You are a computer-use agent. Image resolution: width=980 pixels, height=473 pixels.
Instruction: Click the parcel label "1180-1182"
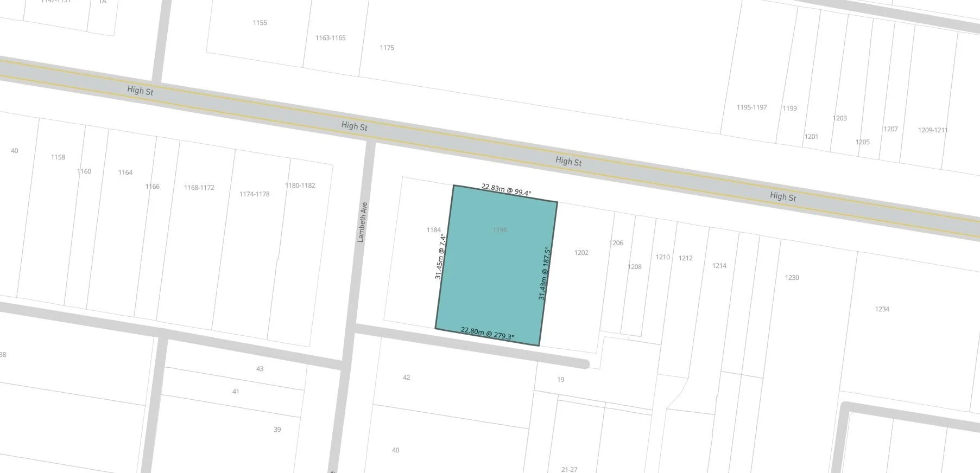tap(300, 186)
